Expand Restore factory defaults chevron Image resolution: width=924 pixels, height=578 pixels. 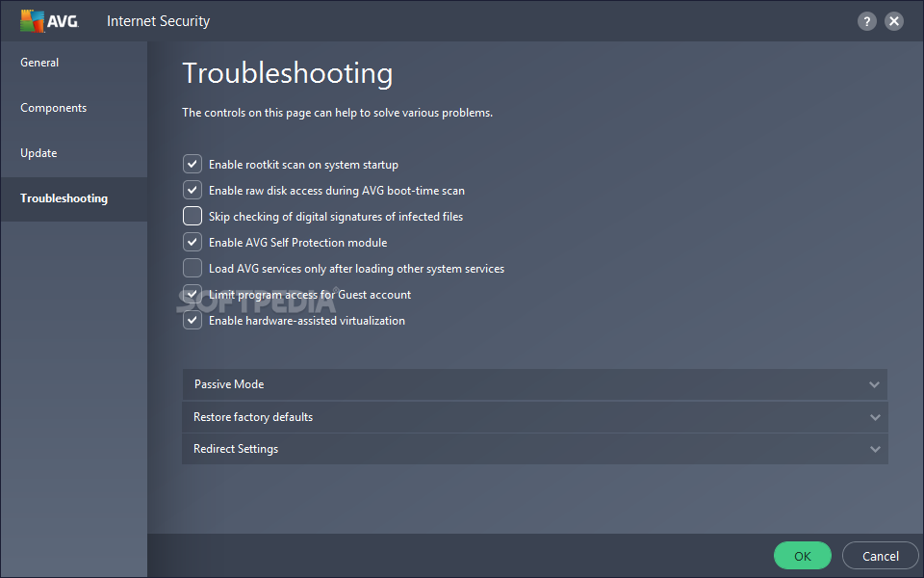point(875,417)
